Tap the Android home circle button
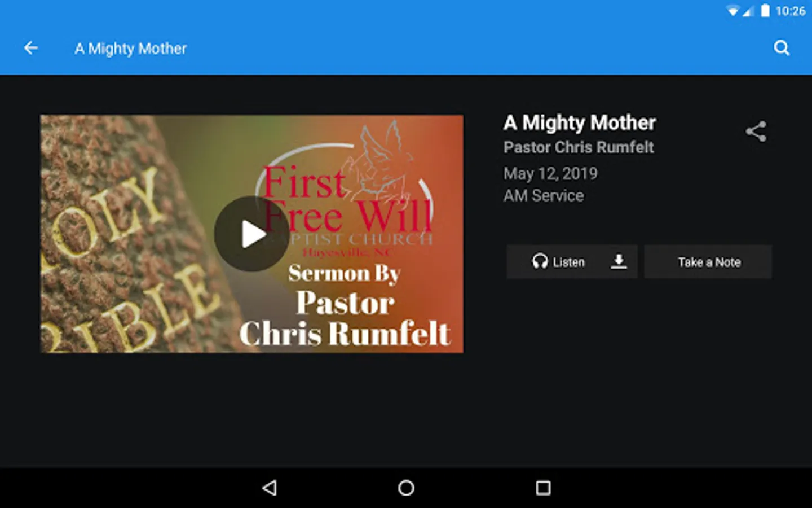The height and width of the screenshot is (508, 812). (x=406, y=488)
